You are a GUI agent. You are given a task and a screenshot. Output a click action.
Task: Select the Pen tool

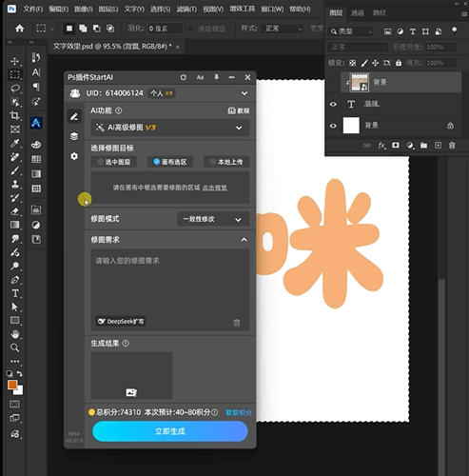15,280
